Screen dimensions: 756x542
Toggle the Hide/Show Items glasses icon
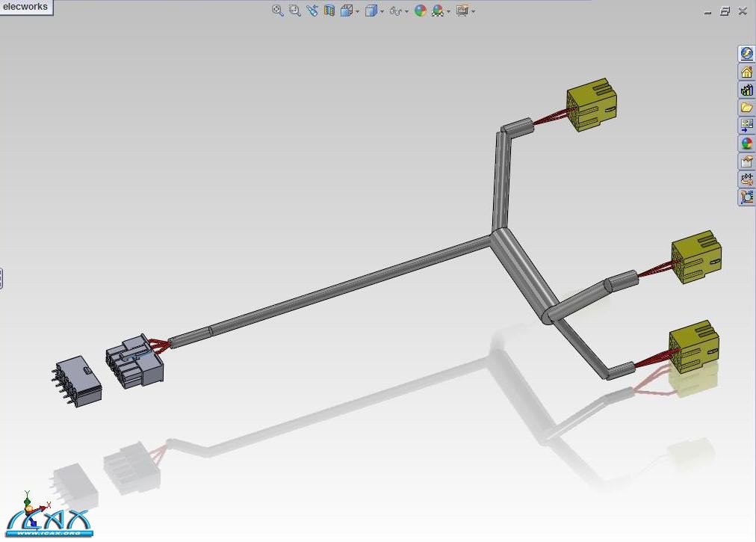pyautogui.click(x=395, y=10)
